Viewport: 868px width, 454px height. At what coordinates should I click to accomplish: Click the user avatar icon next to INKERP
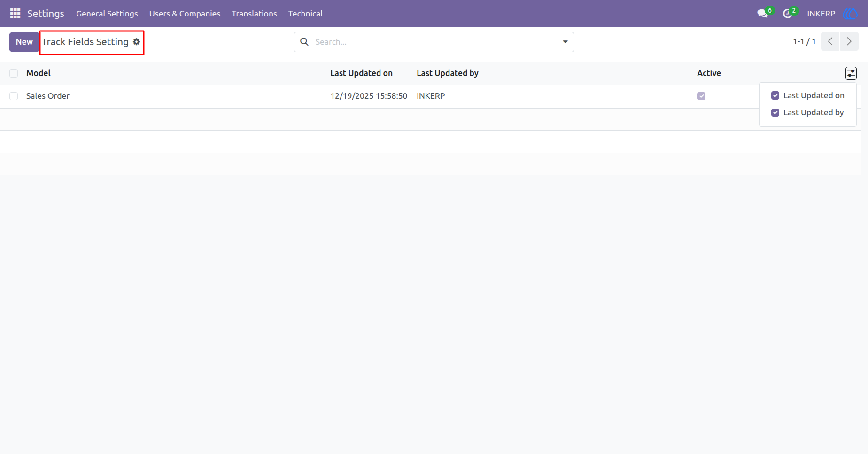point(850,14)
